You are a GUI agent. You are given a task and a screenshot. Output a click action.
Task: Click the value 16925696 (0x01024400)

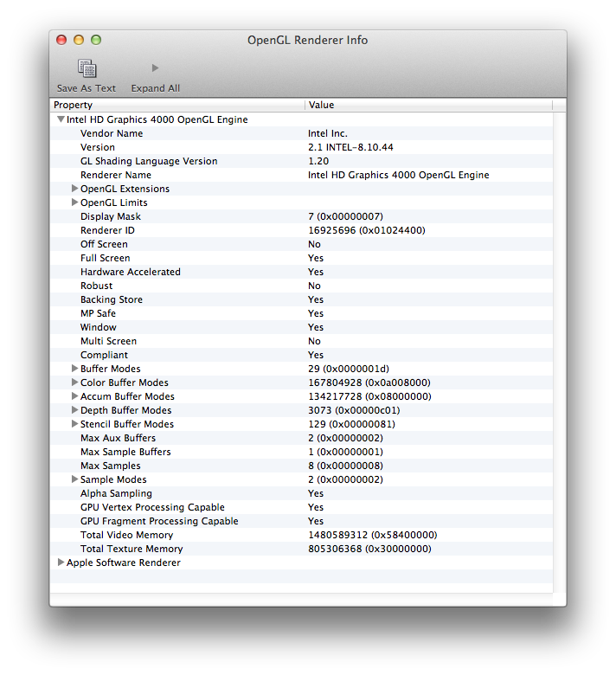pos(366,230)
